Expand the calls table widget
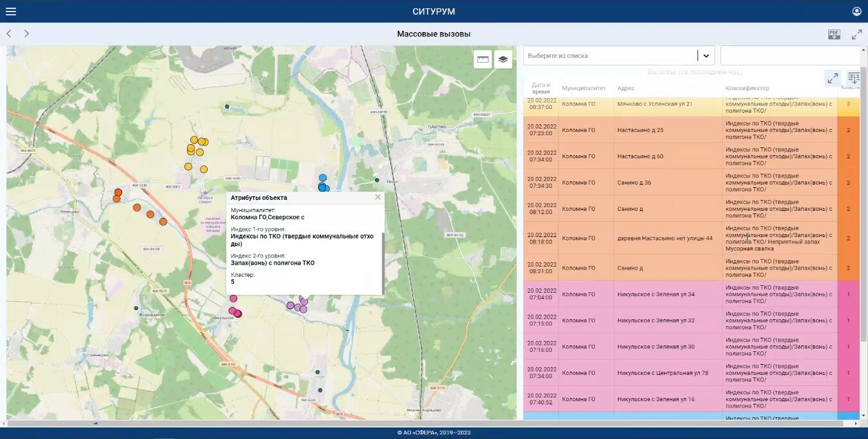Image resolution: width=868 pixels, height=439 pixels. (x=833, y=78)
